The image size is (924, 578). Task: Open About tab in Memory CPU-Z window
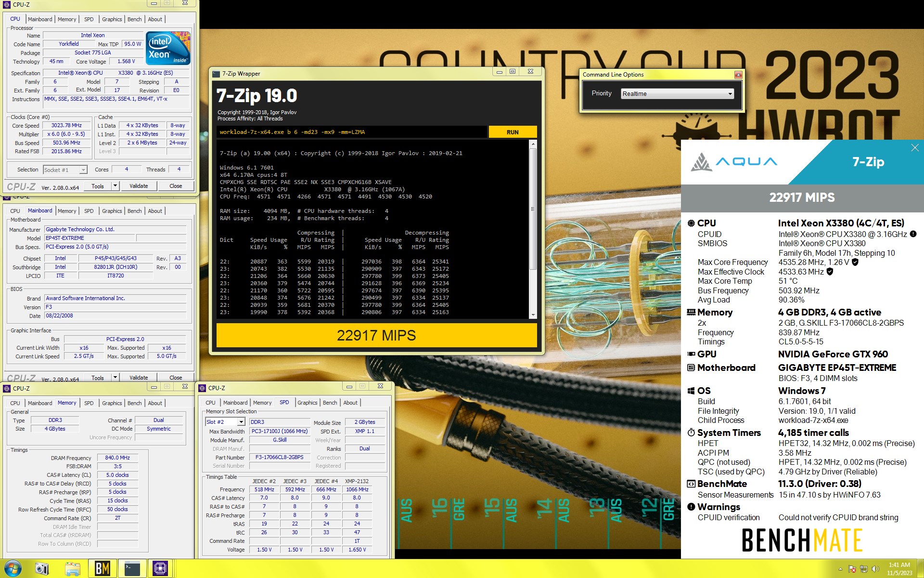pos(155,403)
